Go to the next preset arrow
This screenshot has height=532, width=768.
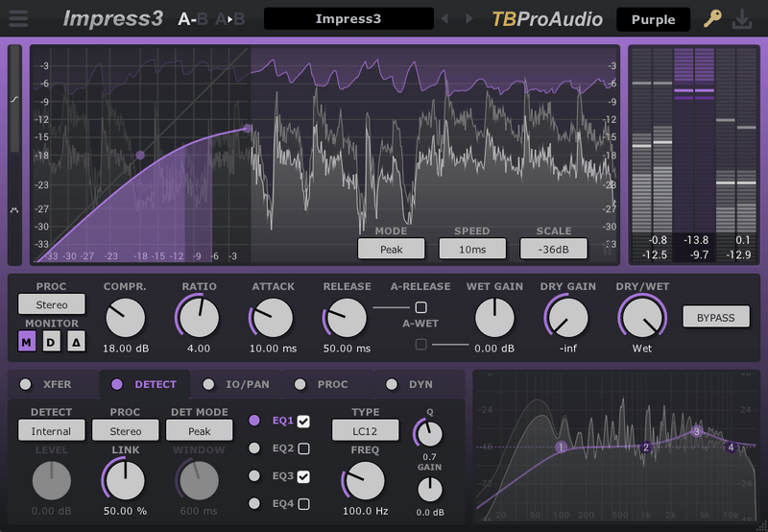pos(468,19)
